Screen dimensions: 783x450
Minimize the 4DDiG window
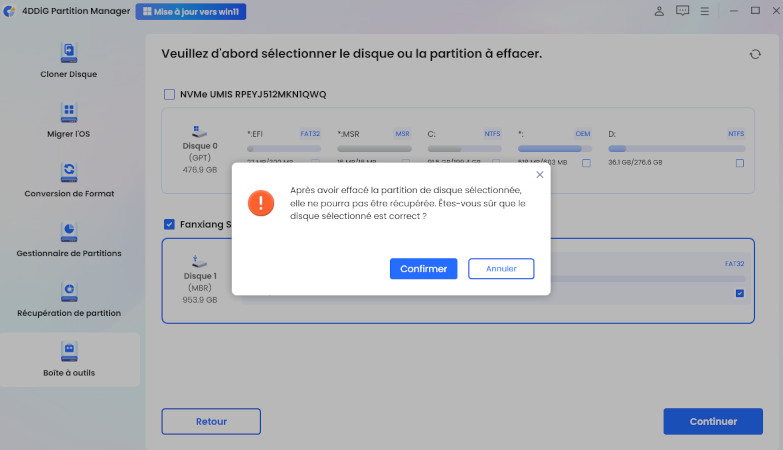pyautogui.click(x=734, y=11)
